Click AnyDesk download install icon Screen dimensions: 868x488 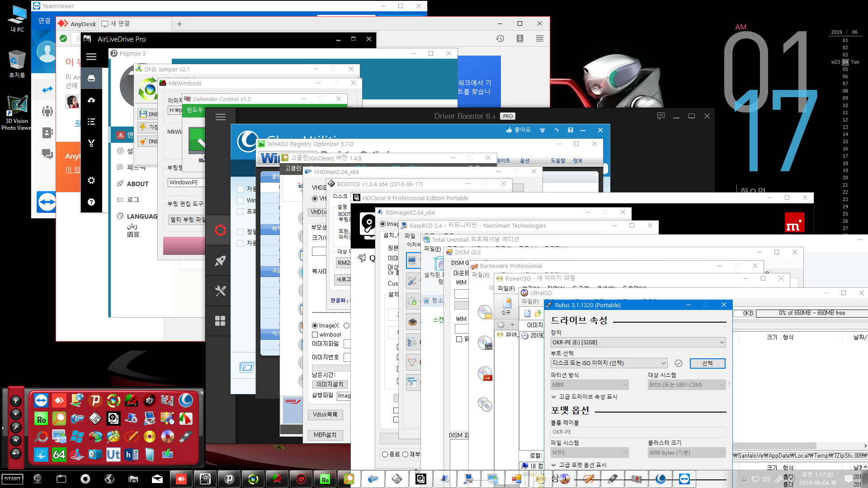tap(520, 38)
